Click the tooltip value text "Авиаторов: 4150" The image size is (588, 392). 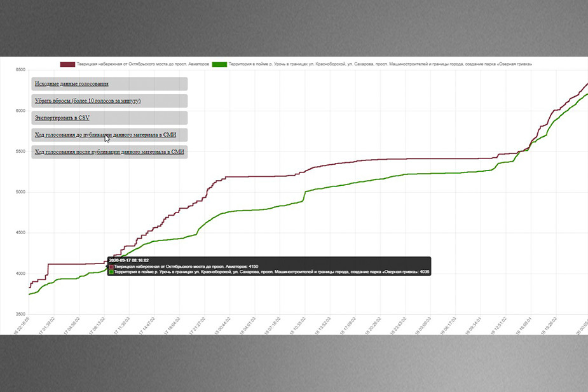coord(243,266)
